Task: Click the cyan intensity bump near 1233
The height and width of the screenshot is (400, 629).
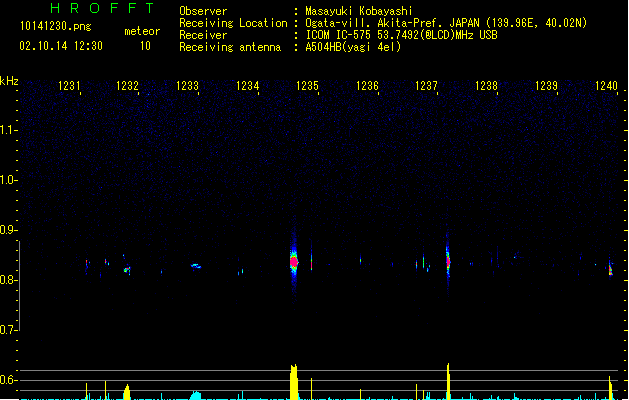Action: click(x=195, y=395)
